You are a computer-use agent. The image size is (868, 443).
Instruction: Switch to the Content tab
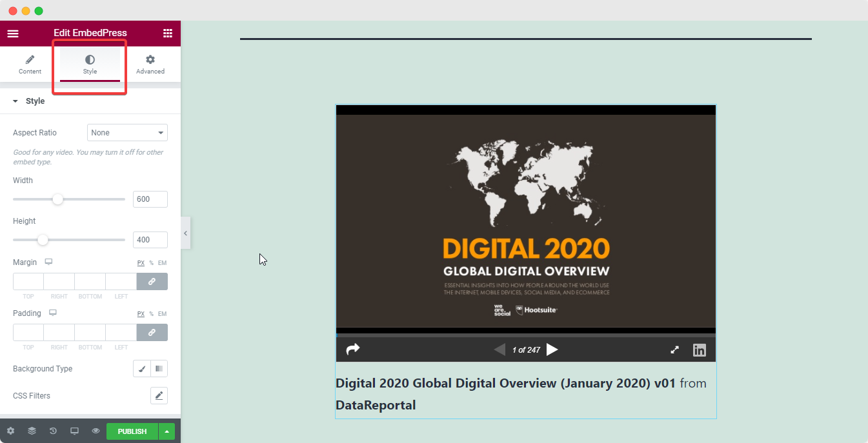click(x=30, y=64)
